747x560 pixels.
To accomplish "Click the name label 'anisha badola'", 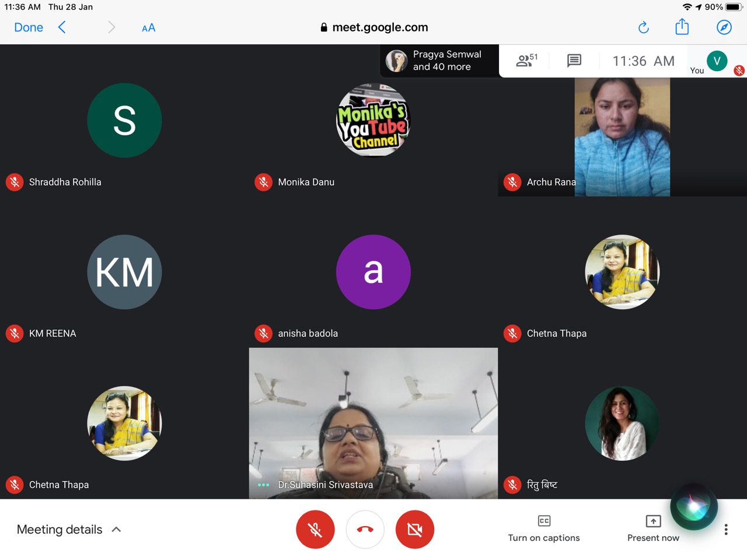I will [308, 333].
